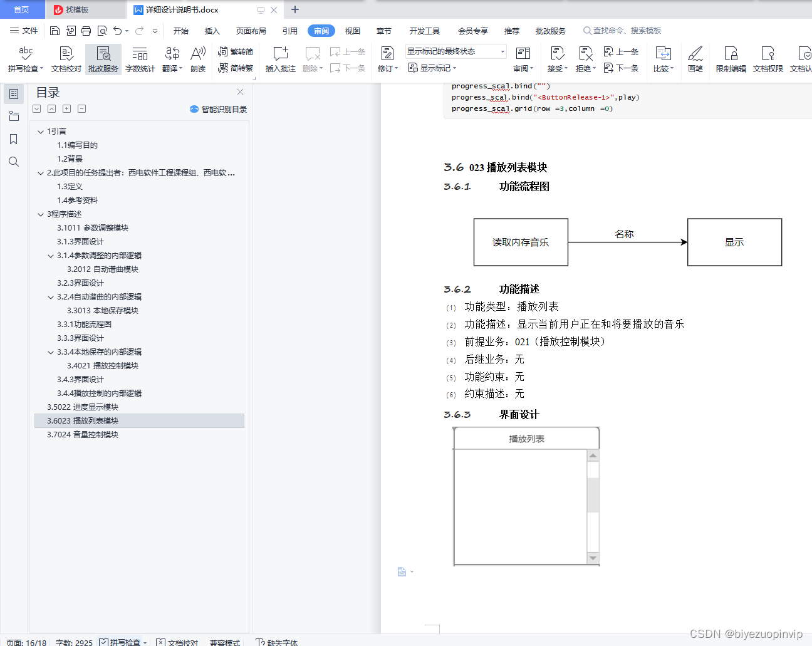Viewport: 812px width, 646px height.
Task: Convert text with 繁转简
Action: pyautogui.click(x=236, y=52)
